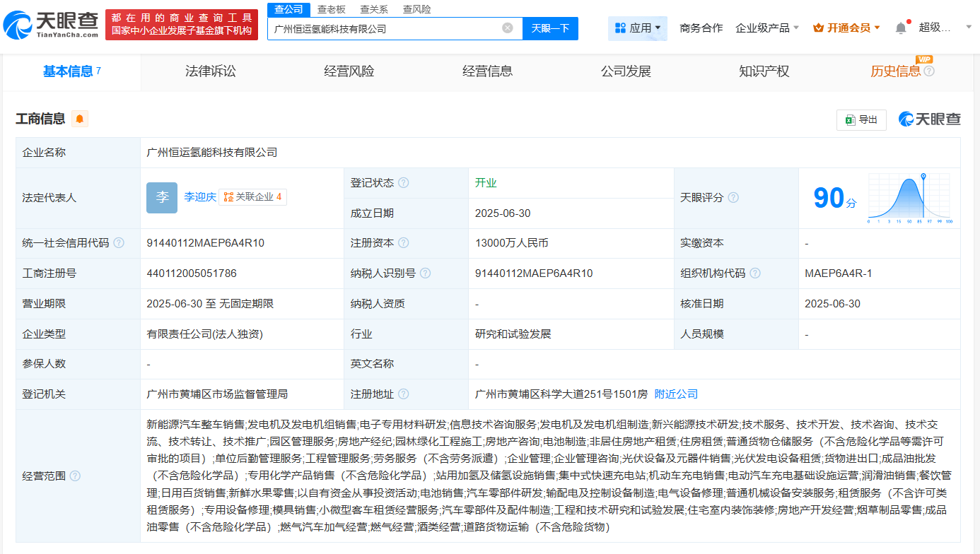Clear the search box with the × icon

(506, 28)
